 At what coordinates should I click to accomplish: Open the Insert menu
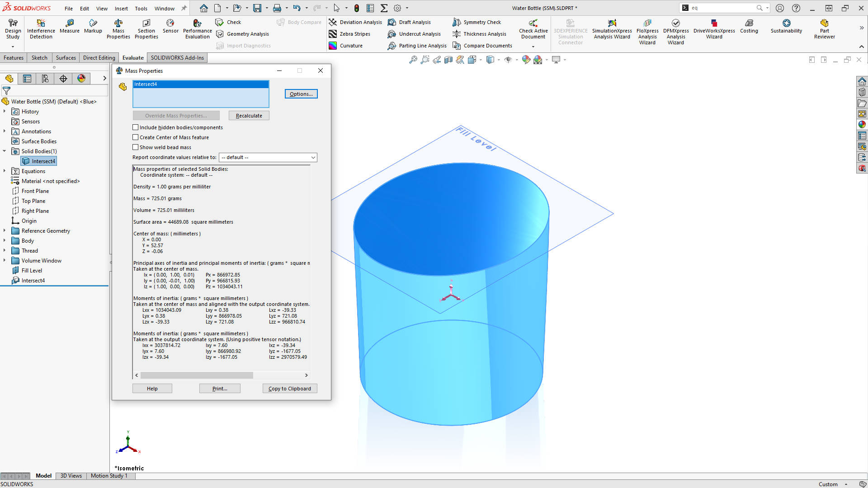pyautogui.click(x=121, y=8)
